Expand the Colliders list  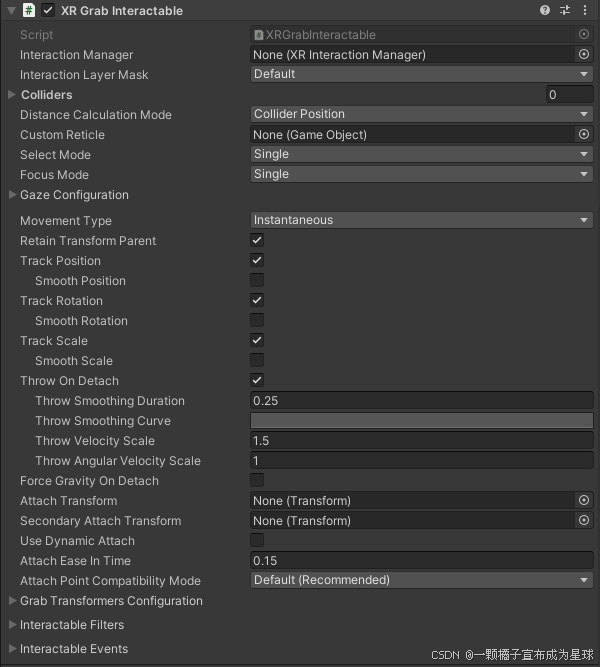12,94
